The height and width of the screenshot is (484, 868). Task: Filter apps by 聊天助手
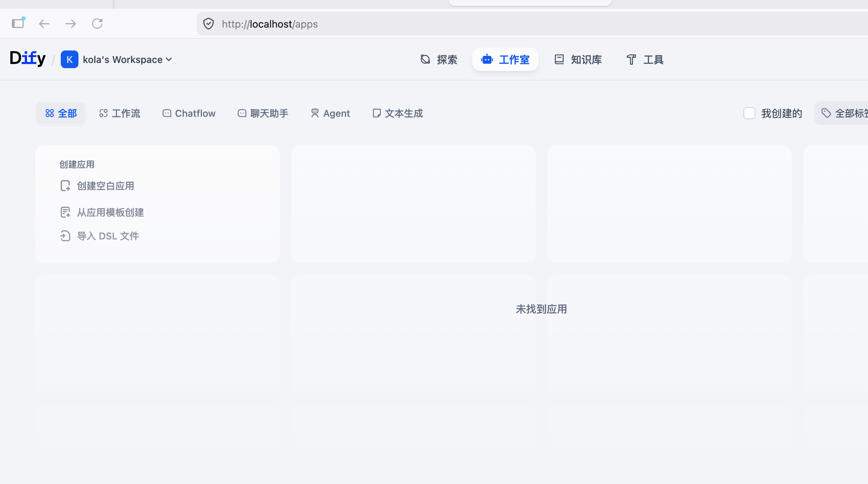pyautogui.click(x=263, y=113)
